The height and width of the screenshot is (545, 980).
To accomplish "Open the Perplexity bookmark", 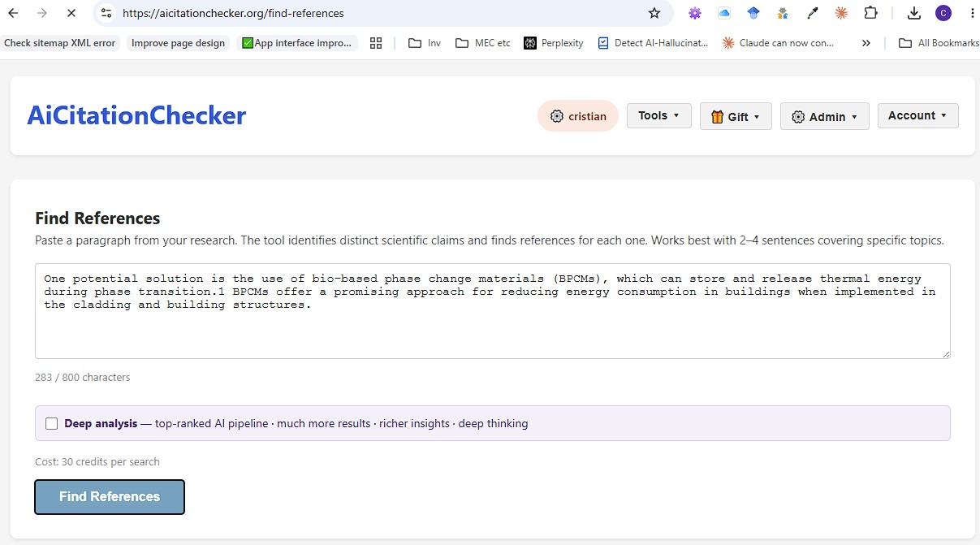I will (x=554, y=43).
